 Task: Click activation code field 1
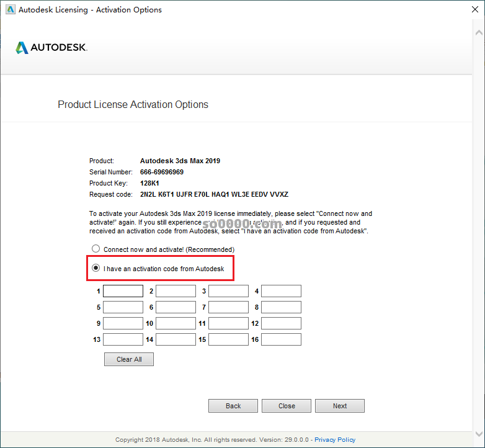(x=123, y=291)
